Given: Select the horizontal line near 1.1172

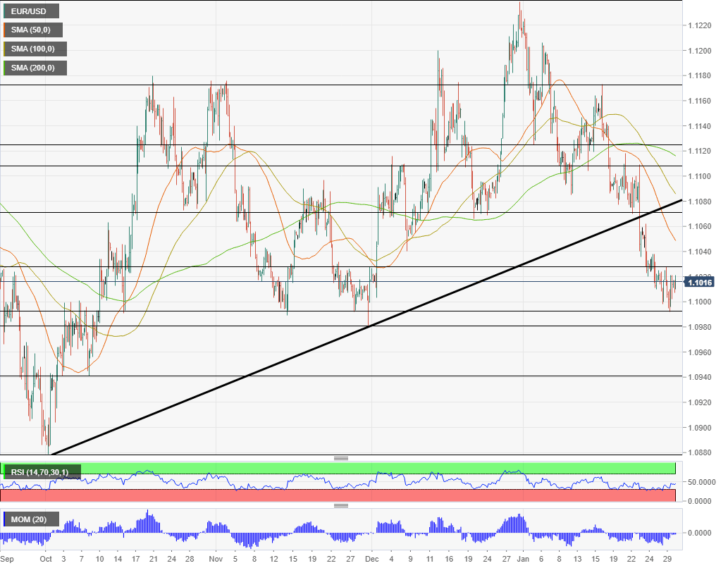Looking at the screenshot, I should click(x=341, y=85).
